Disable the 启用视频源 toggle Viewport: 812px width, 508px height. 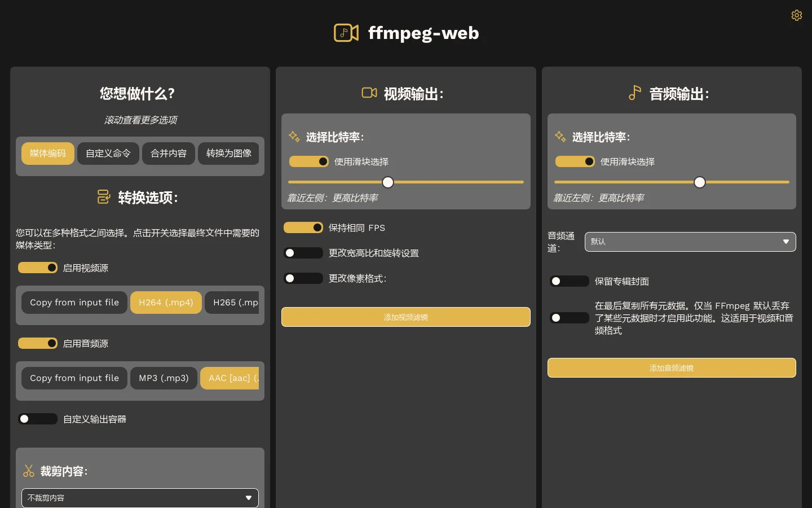click(x=38, y=268)
